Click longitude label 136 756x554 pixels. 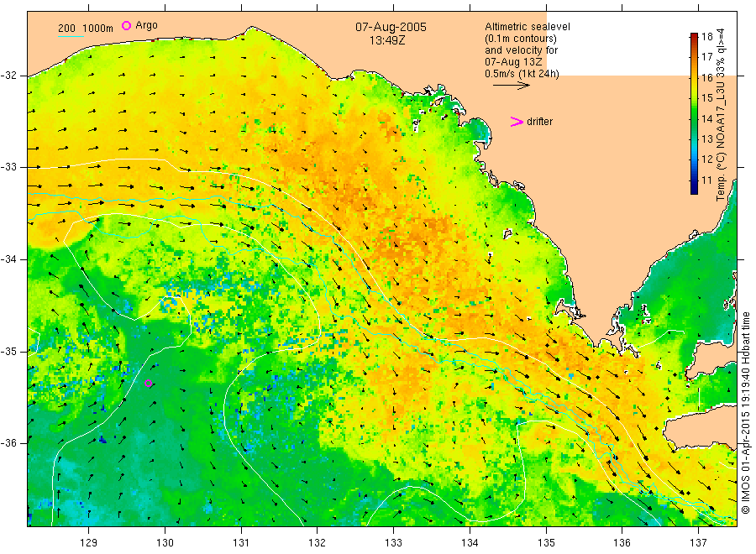pos(622,543)
